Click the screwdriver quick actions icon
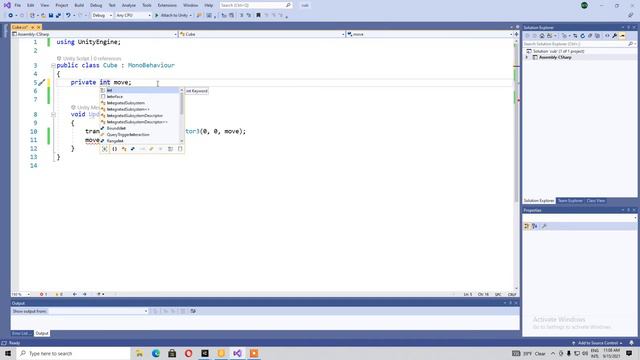This screenshot has width=640, height=360. (x=42, y=82)
